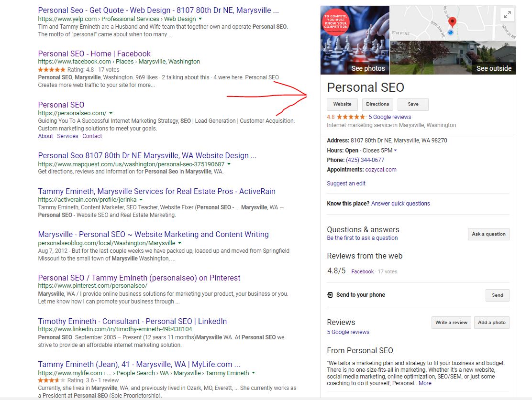Open Personal SEO - Home | Facebook result
This screenshot has width=532, height=400.
tap(94, 54)
